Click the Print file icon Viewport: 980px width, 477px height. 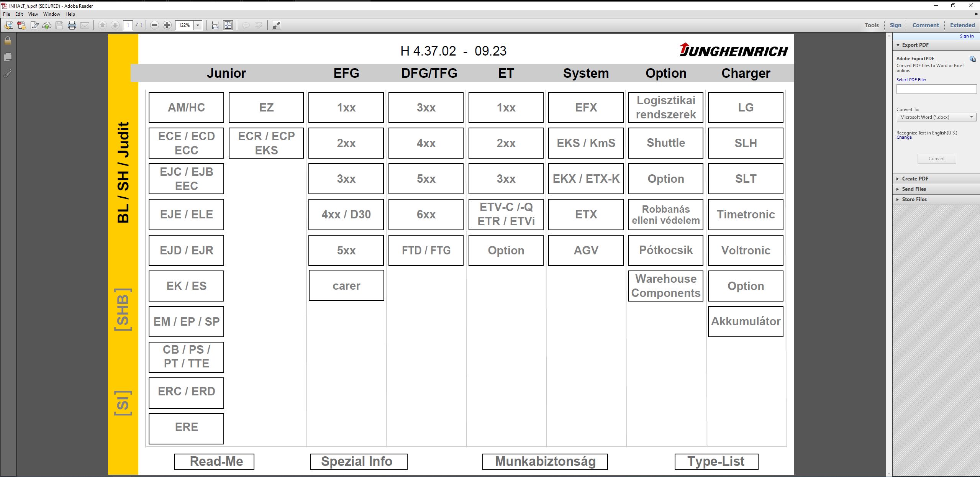click(72, 25)
